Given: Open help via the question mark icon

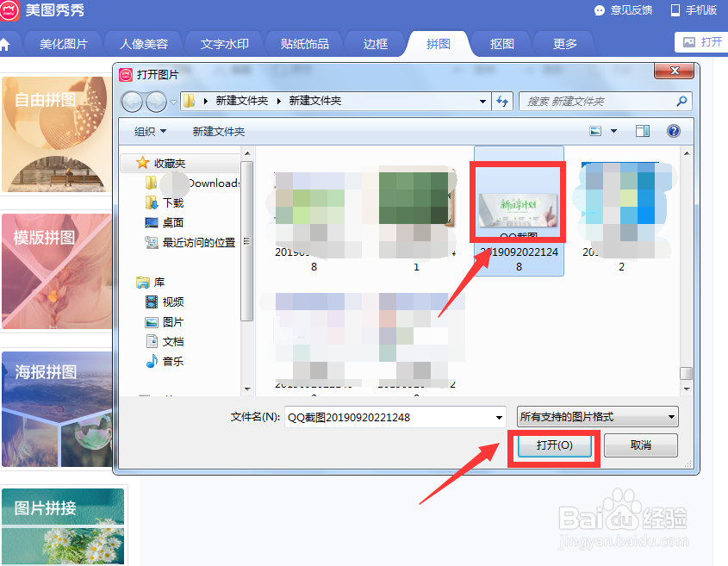Looking at the screenshot, I should (674, 131).
